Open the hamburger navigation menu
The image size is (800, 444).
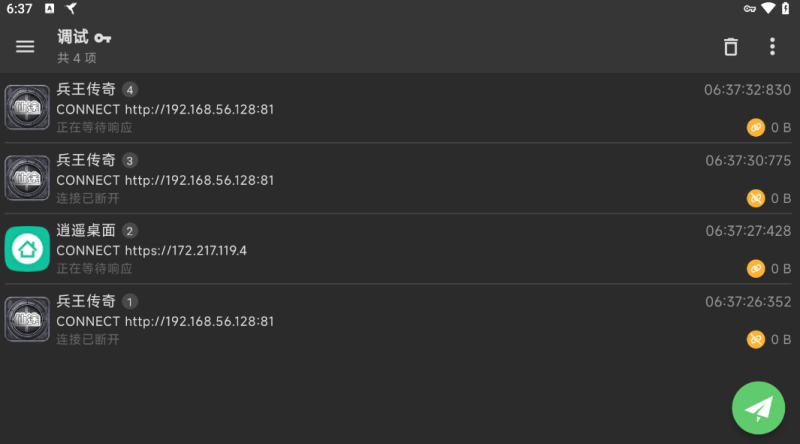[24, 46]
